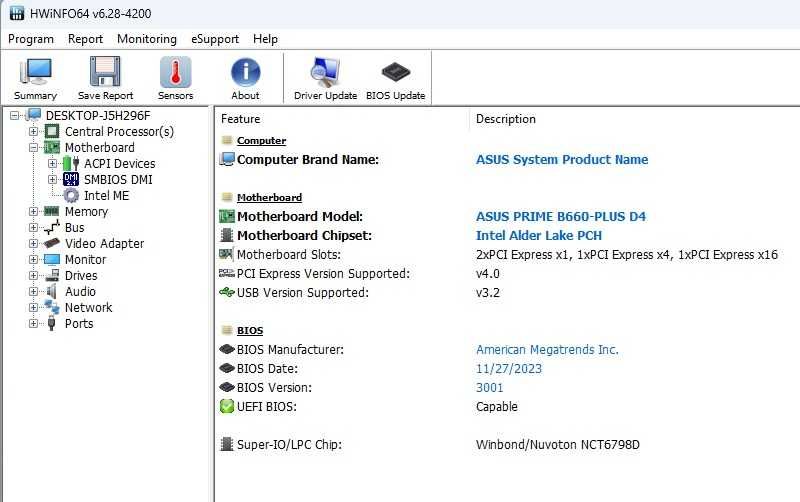Select PCI Express Version Supported row
The height and width of the screenshot is (502, 800).
[323, 273]
